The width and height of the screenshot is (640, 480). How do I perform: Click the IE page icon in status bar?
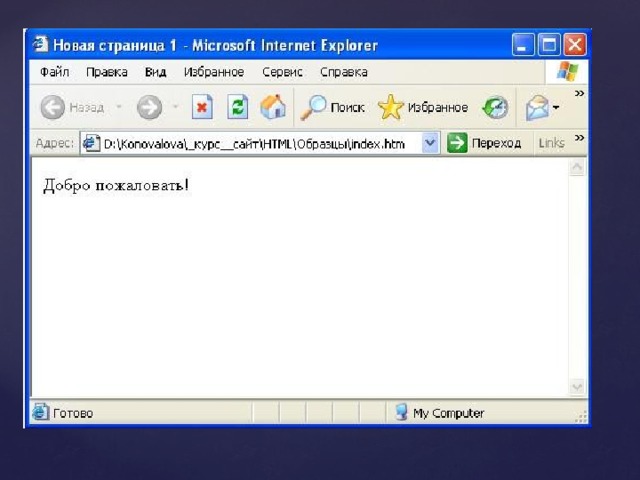tap(40, 412)
